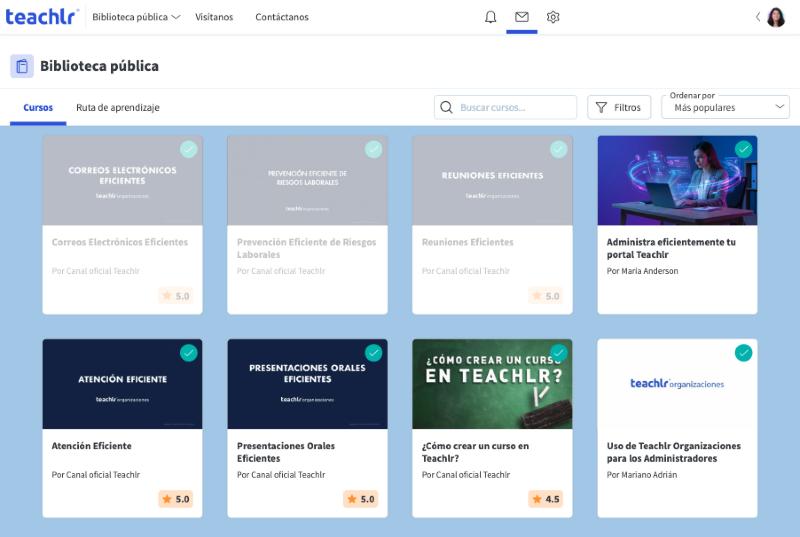Click checkmark badge on Uso de Teachlr Organizaciones card
Image resolution: width=800 pixels, height=537 pixels.
pos(743,353)
